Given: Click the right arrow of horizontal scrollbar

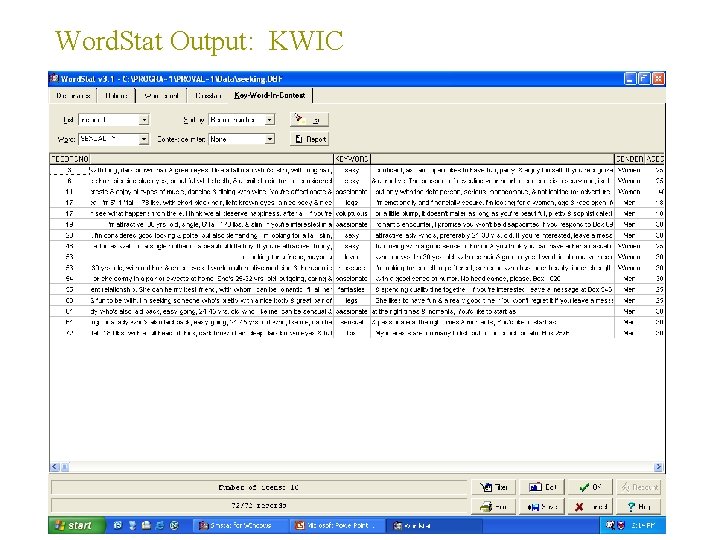Looking at the screenshot, I should pos(659,467).
